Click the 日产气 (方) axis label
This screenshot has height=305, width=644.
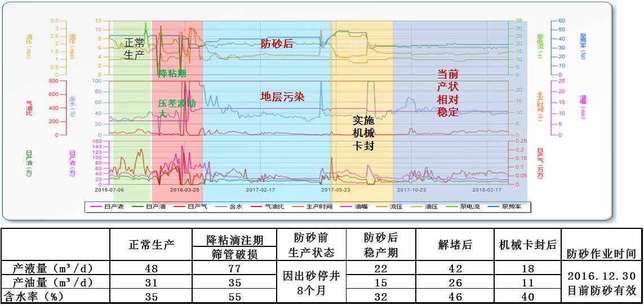point(539,163)
